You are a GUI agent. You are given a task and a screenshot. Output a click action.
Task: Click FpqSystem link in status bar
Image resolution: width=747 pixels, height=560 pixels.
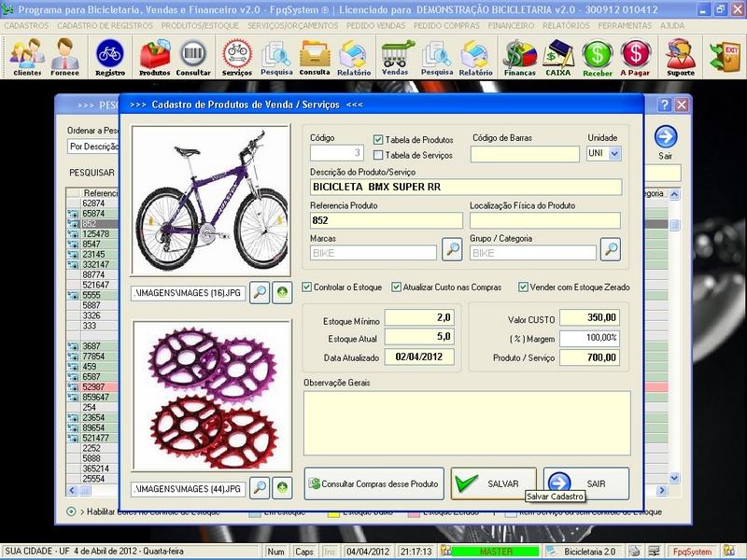pos(692,552)
